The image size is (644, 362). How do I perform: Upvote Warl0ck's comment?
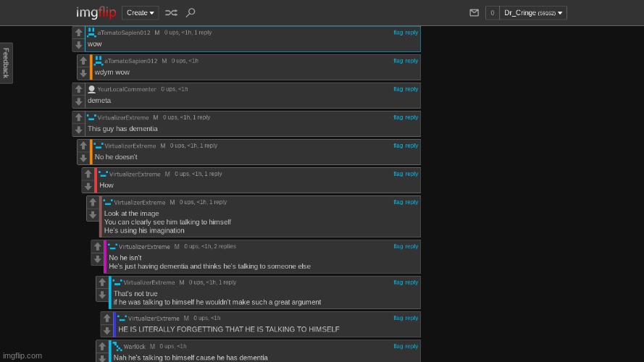click(x=102, y=346)
